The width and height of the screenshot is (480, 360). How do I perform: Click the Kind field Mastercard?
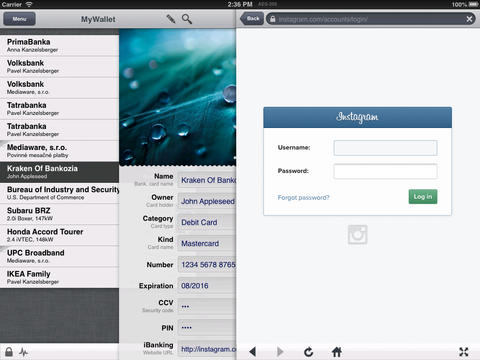pyautogui.click(x=207, y=243)
